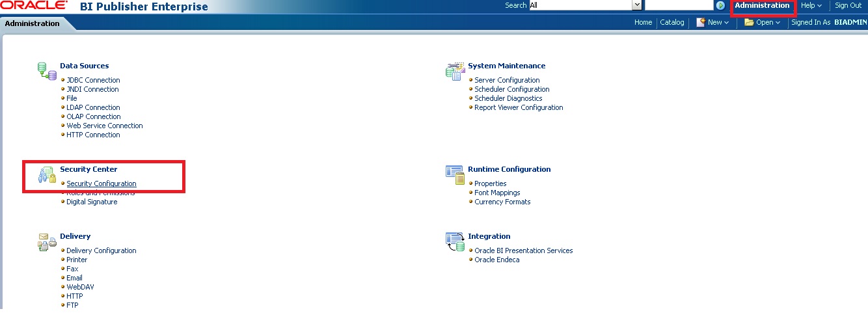The image size is (868, 324).
Task: Open Email delivery settings
Action: [74, 278]
